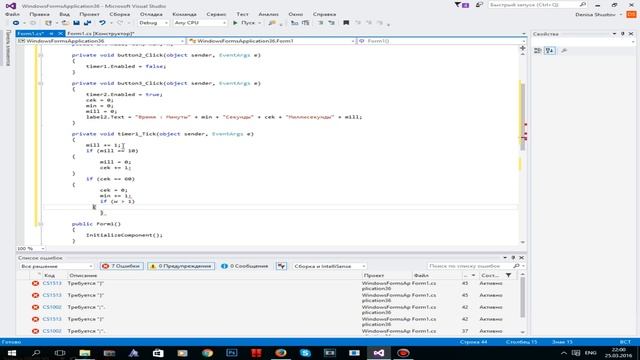This screenshot has width=640, height=360.
Task: Start debugging with the green Пуск button
Action: (244, 23)
